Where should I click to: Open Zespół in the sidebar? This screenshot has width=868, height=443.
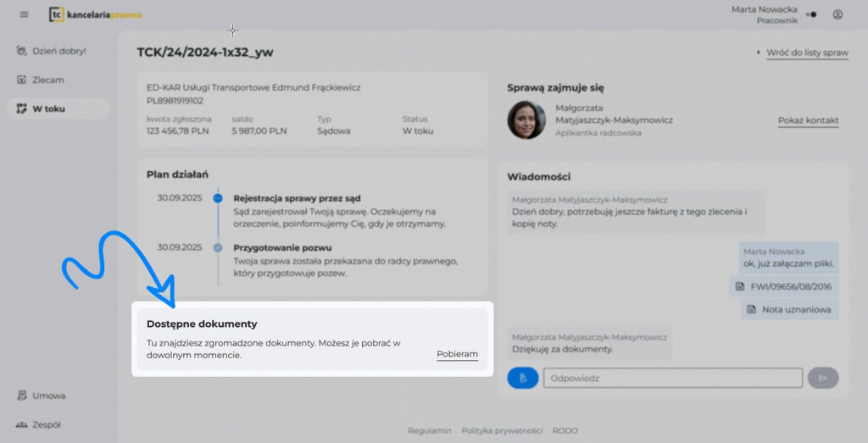[46, 424]
